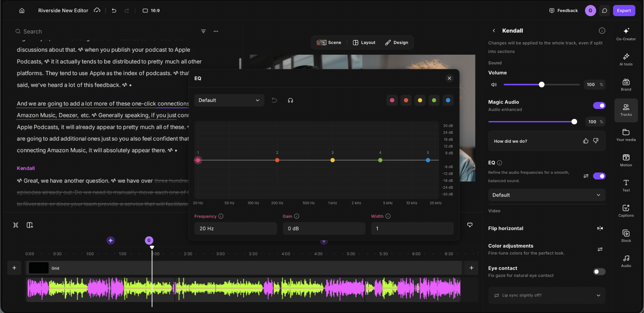The image size is (644, 313).
Task: Select the pink EQ band swatch
Action: (x=392, y=100)
